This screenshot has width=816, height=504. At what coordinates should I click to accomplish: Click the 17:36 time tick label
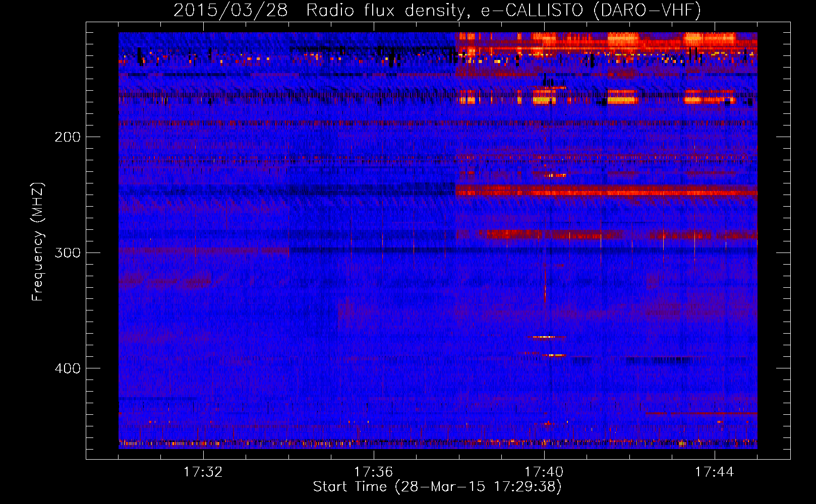tap(374, 472)
